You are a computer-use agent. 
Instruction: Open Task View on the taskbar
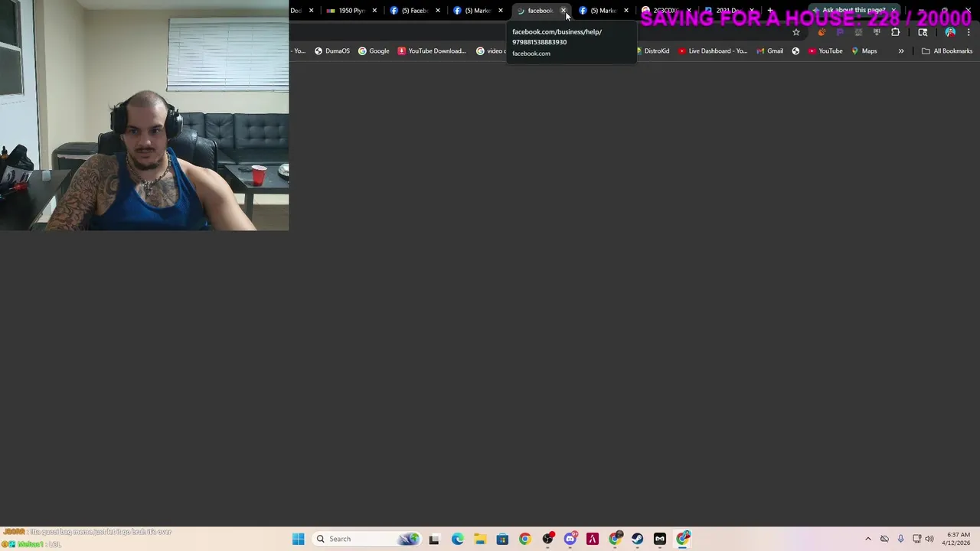tap(434, 539)
